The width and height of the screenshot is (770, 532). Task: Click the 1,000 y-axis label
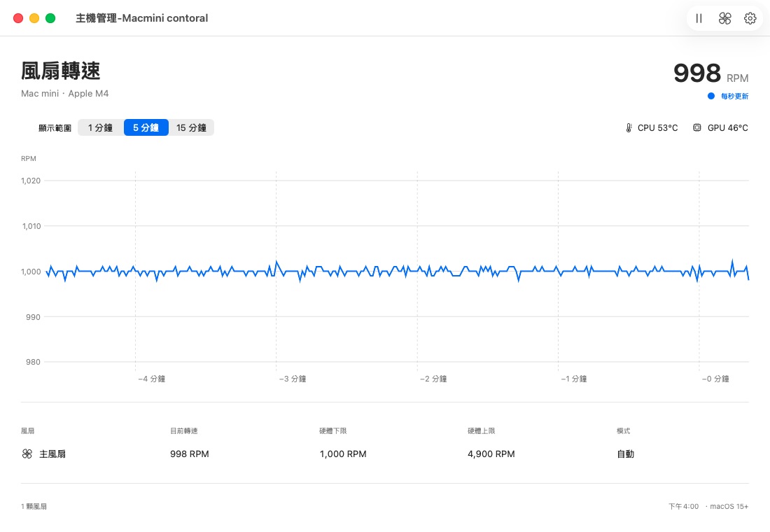click(x=31, y=272)
